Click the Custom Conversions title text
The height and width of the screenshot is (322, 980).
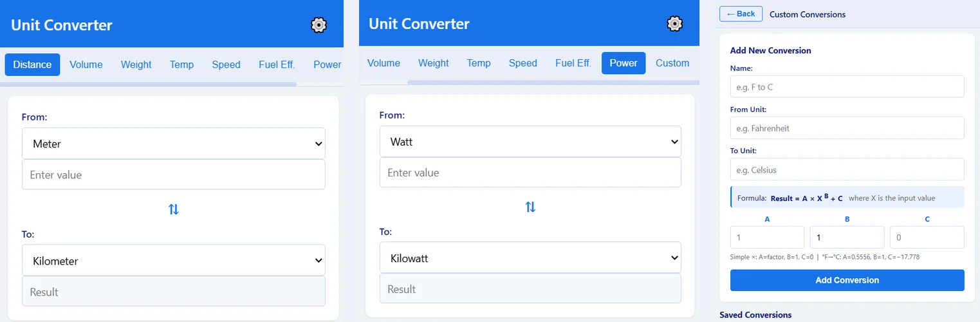coord(808,14)
